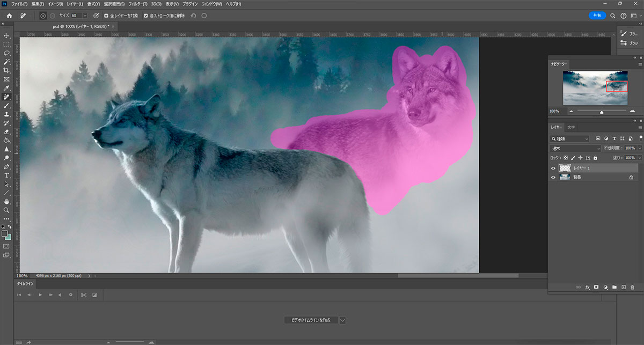Click the blue 共有 share button
This screenshot has width=644, height=345.
click(597, 16)
